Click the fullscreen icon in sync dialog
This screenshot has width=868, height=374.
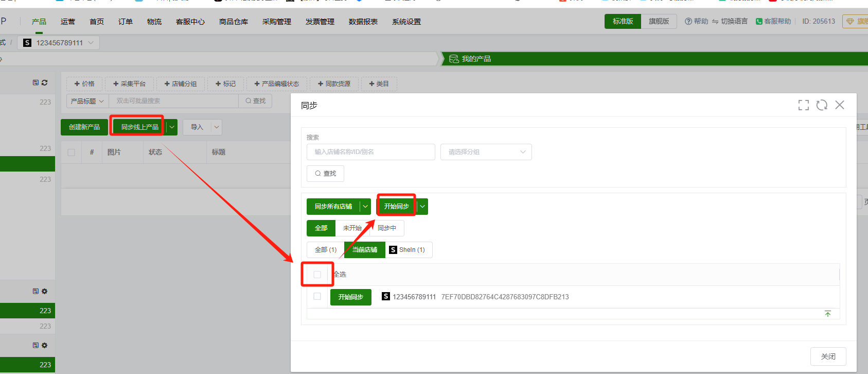803,105
